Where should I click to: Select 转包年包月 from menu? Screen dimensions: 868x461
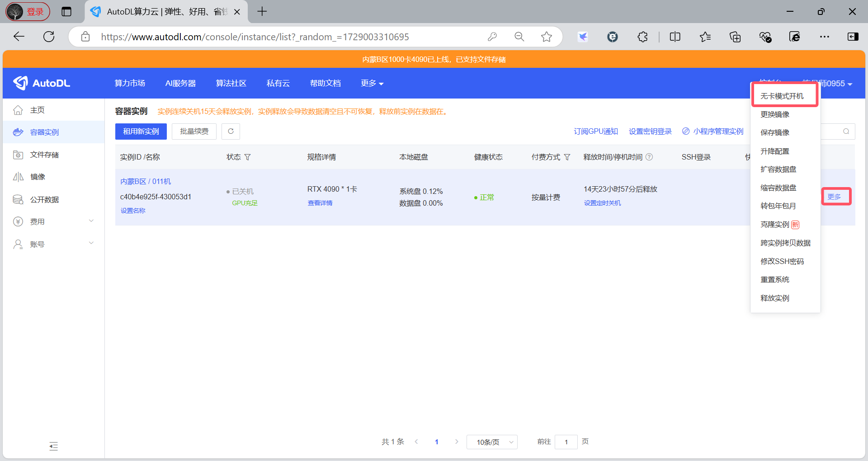coord(778,206)
